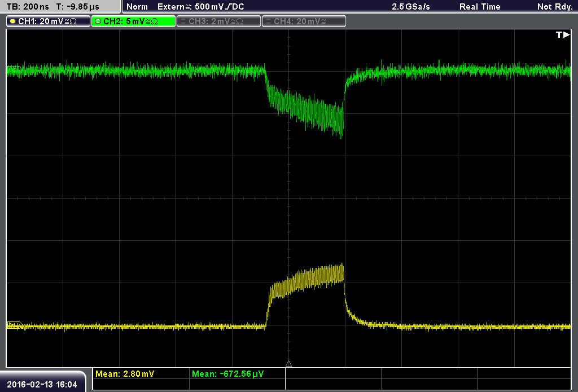Select the CH1 20 mV channel tab

click(x=49, y=21)
